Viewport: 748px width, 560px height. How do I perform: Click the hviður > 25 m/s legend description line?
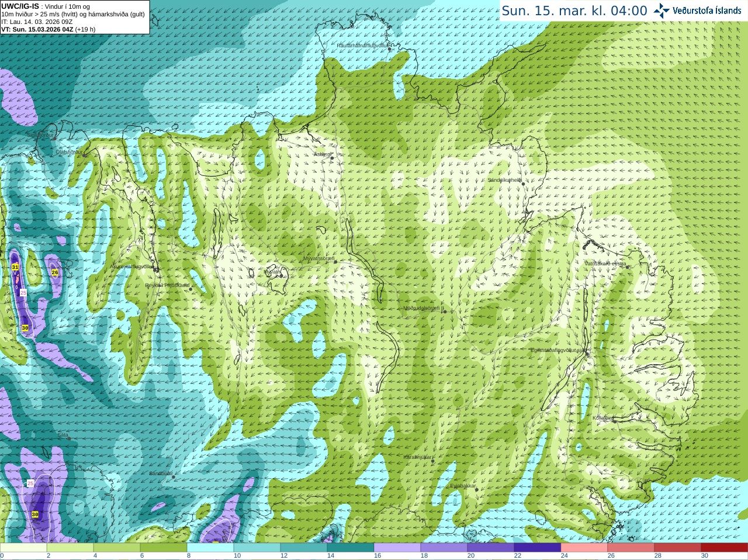73,14
